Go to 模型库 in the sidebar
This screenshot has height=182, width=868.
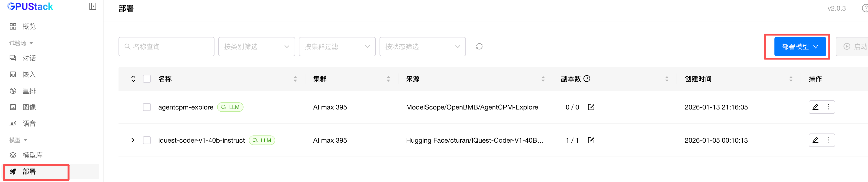click(32, 155)
